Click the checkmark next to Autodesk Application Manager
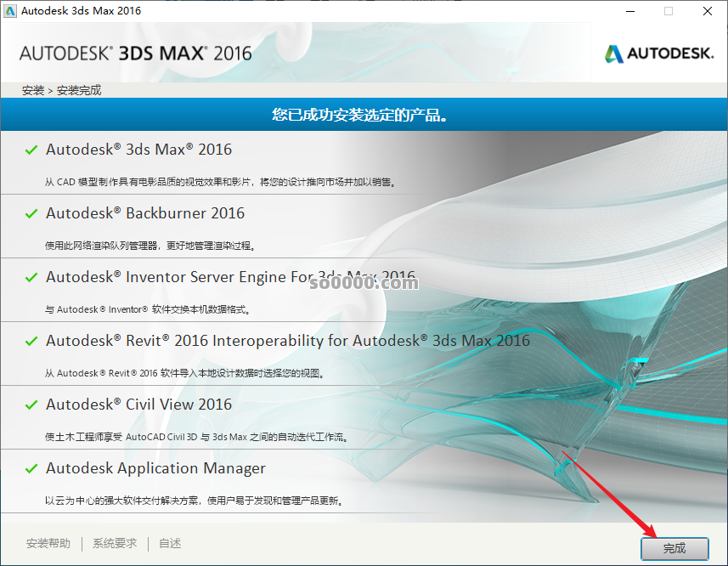Viewport: 728px width, 566px height. pyautogui.click(x=31, y=469)
